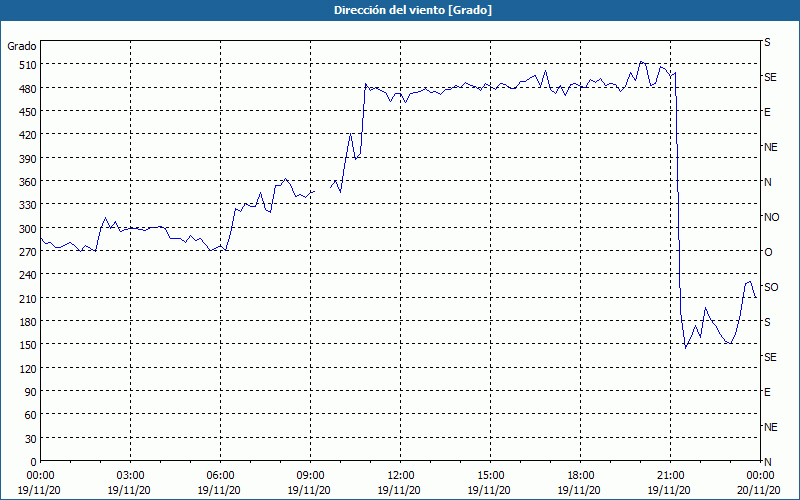800x500 pixels.
Task: Click the '60' degree axis label
Action: (x=31, y=415)
